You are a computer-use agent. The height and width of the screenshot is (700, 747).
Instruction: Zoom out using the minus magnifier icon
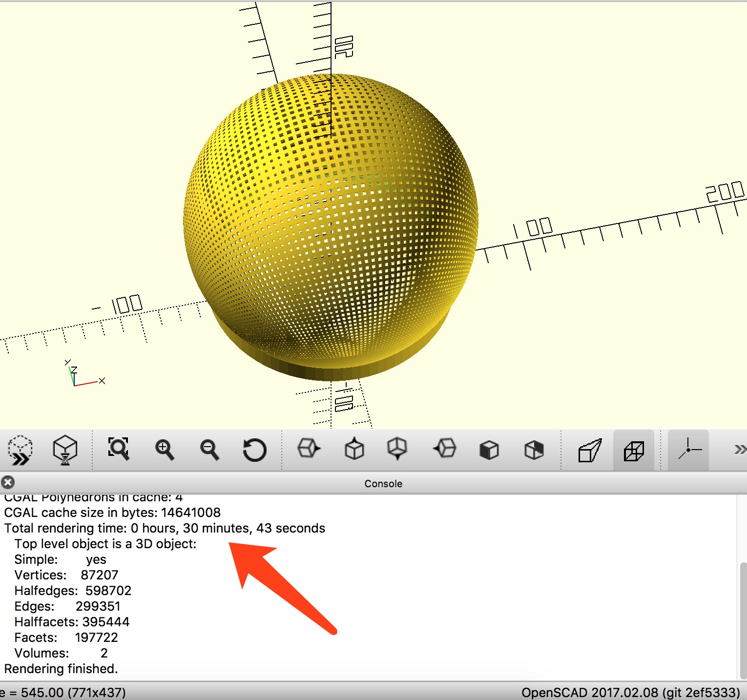(209, 450)
